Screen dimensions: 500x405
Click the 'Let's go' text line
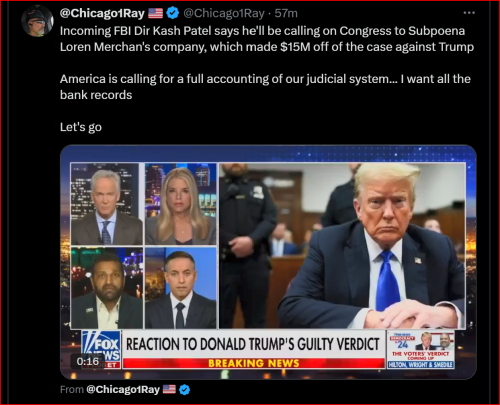pyautogui.click(x=81, y=127)
